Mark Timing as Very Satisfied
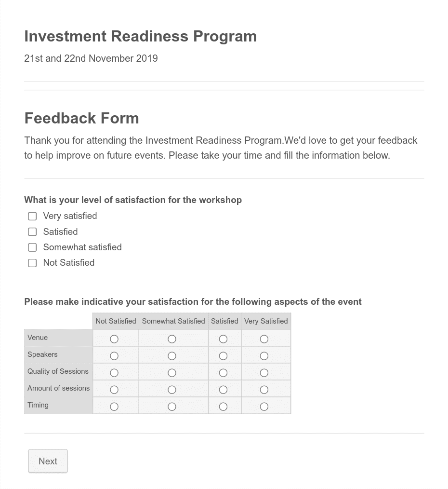 264,406
